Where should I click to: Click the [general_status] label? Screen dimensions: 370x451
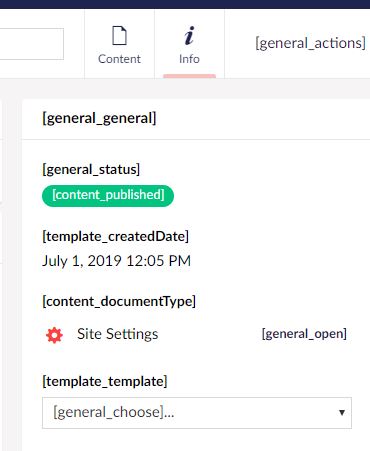[91, 169]
